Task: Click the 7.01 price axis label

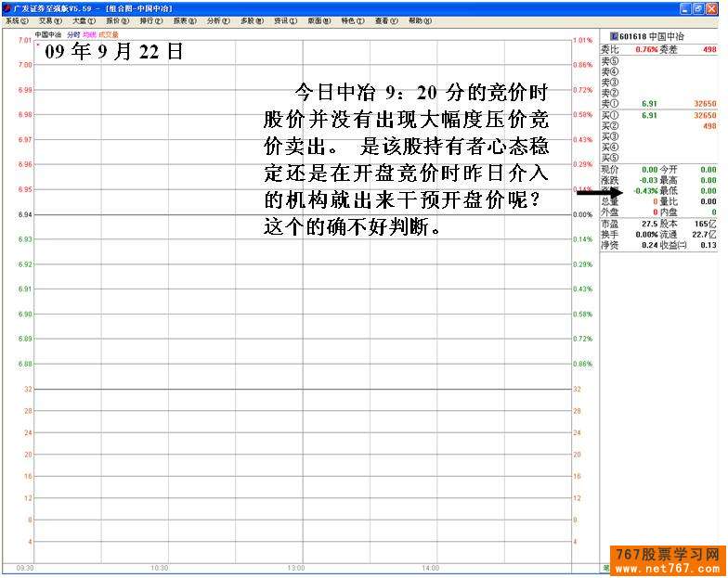Action: click(x=25, y=41)
